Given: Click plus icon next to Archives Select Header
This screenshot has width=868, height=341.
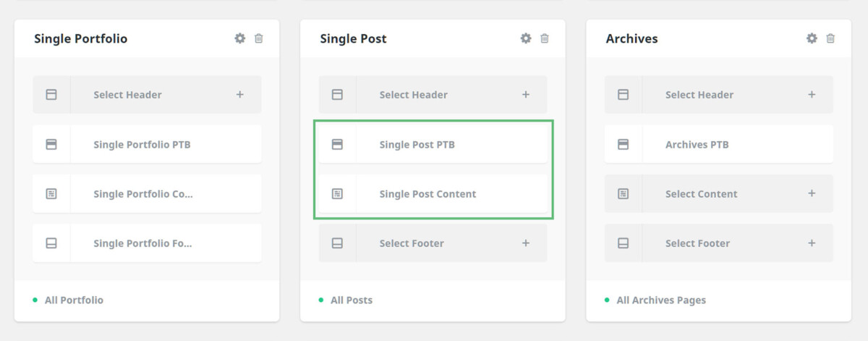Looking at the screenshot, I should coord(812,95).
